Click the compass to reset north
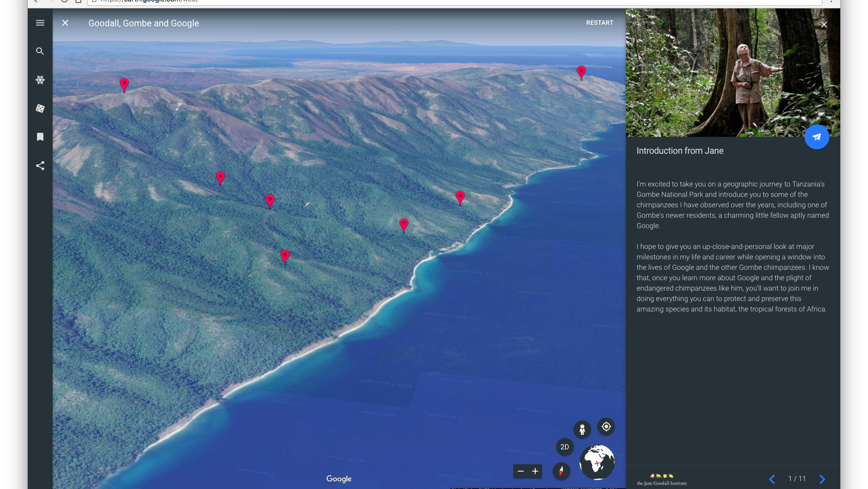This screenshot has width=868, height=489. 561,471
